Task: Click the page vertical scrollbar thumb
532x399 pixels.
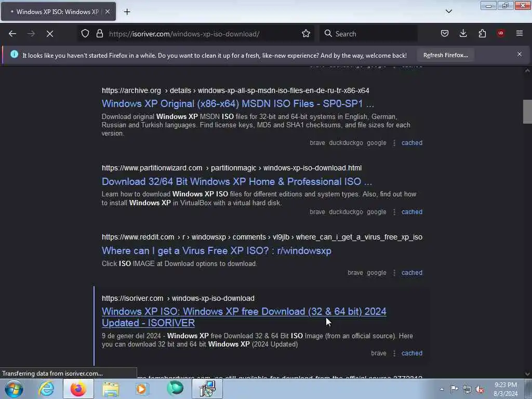Action: point(527,112)
